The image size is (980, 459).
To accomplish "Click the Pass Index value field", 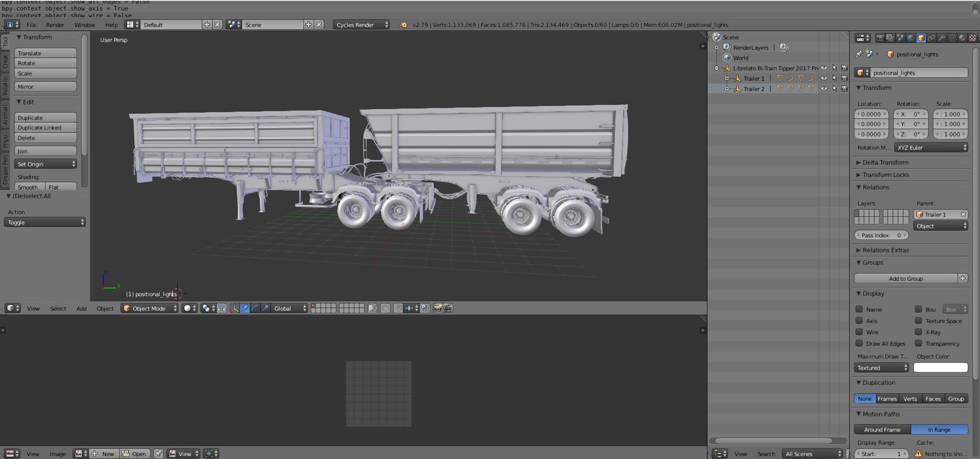I will (x=881, y=235).
